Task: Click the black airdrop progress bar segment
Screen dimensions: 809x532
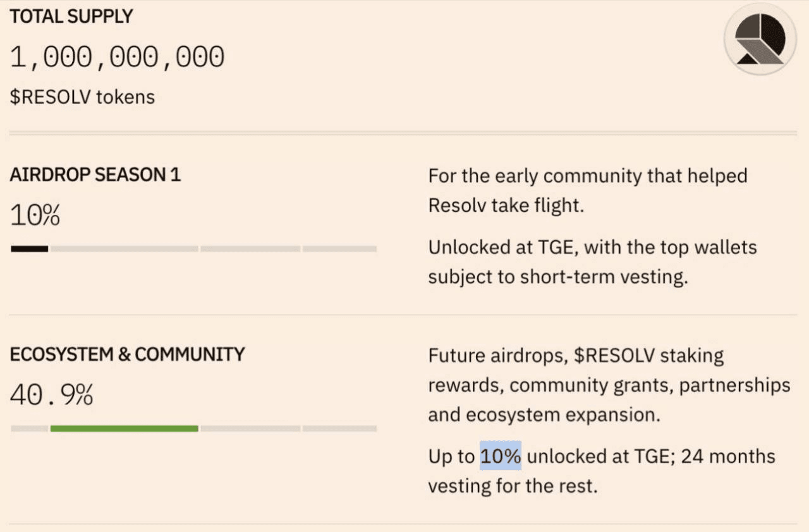Action: (30, 249)
